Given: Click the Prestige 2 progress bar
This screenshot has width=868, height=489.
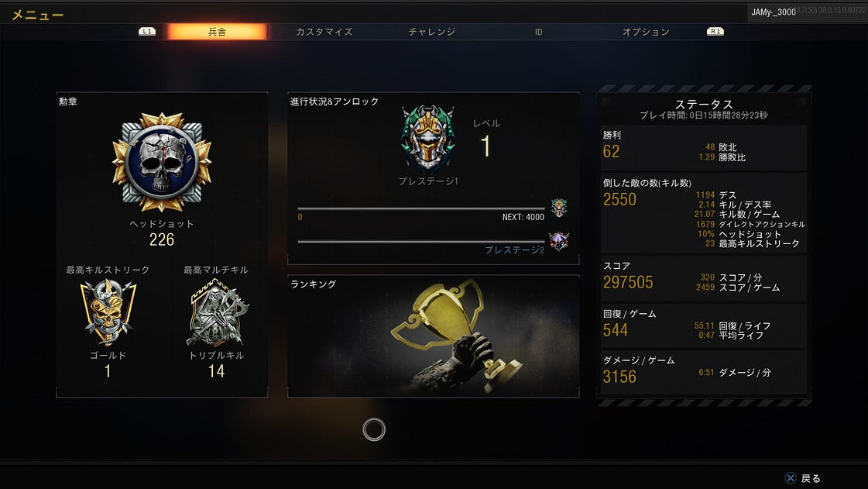Looking at the screenshot, I should coord(421,242).
